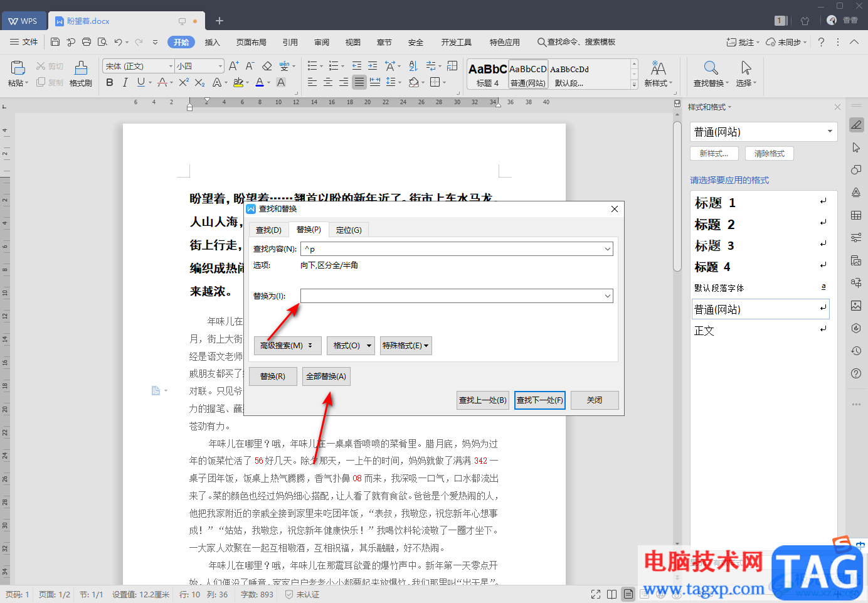Open the help icon in right sidebar
Image resolution: width=868 pixels, height=603 pixels.
(x=856, y=373)
